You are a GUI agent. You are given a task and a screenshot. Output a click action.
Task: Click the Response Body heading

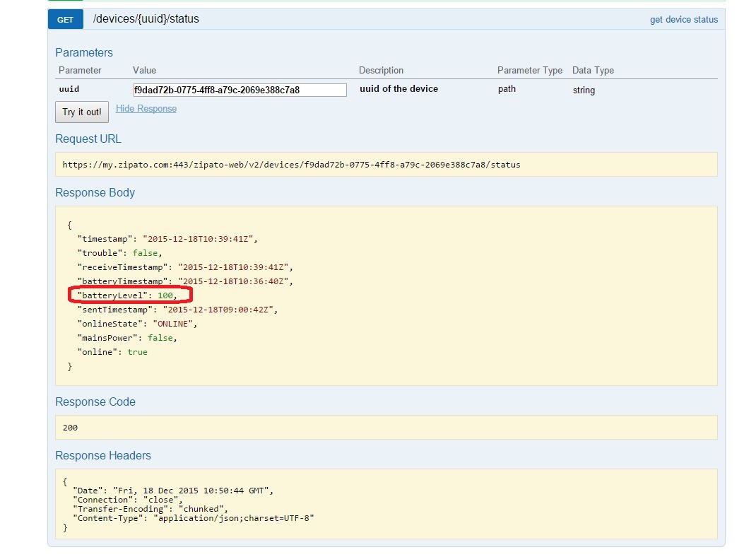click(x=95, y=193)
